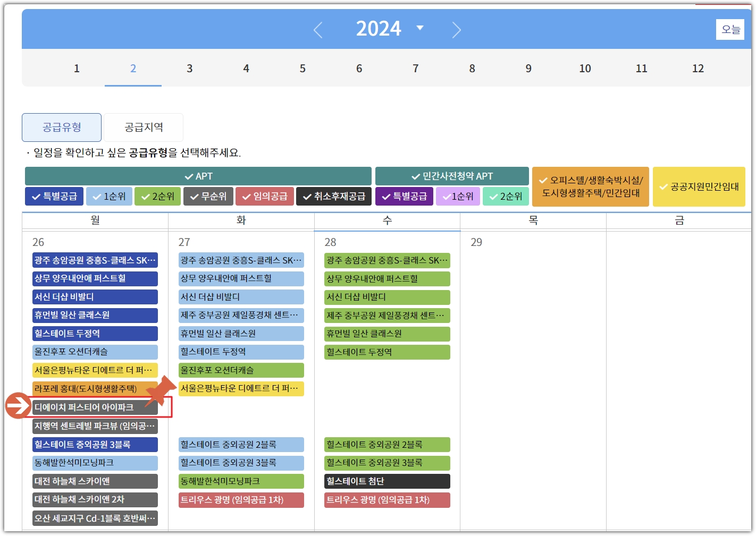Select month 12 from the month bar
Image resolution: width=756 pixels, height=536 pixels.
(x=698, y=68)
